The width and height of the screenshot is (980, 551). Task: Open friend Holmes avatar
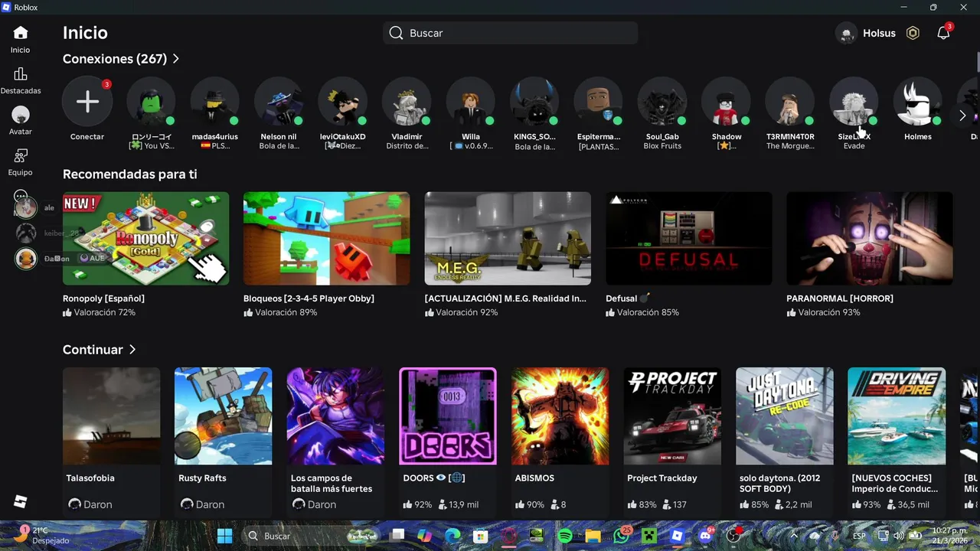coord(918,102)
